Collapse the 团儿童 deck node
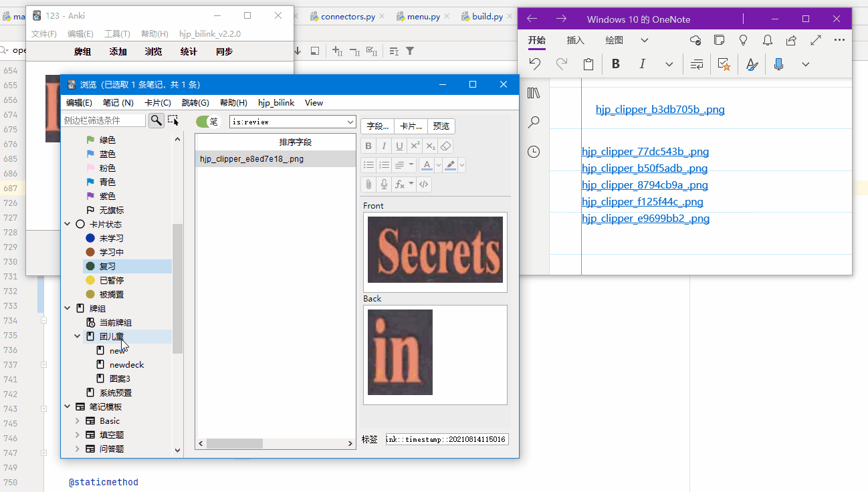Screen dimensions: 868x492 pyautogui.click(x=78, y=336)
